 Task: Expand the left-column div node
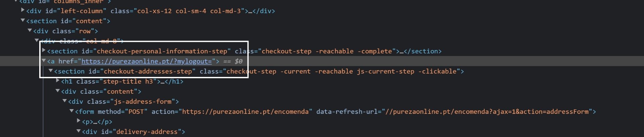(x=23, y=10)
